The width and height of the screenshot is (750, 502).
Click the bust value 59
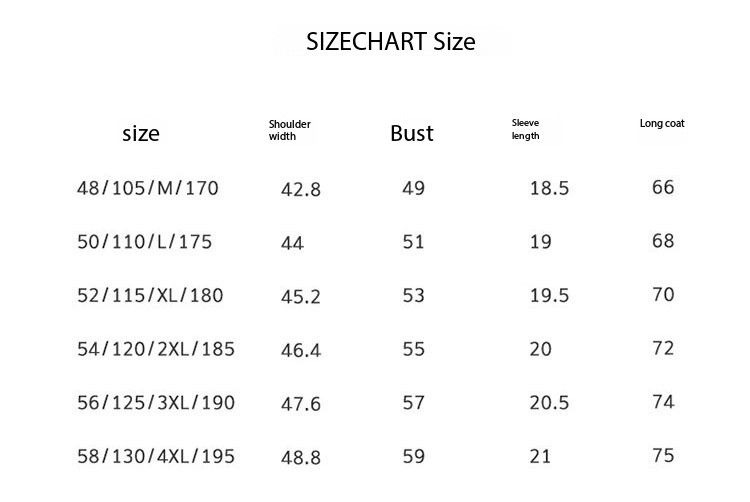coord(413,457)
